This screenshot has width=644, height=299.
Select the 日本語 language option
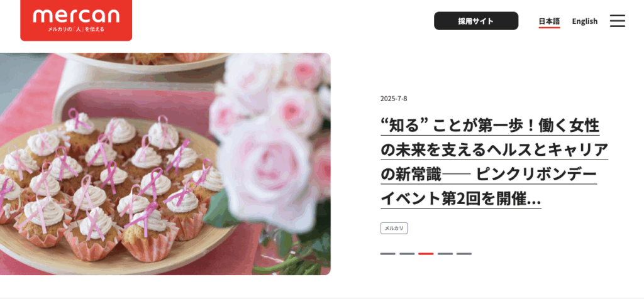(x=549, y=21)
